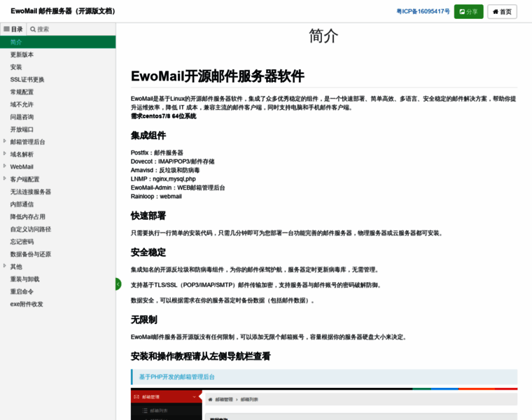Viewport: 532px width, 420px height.
Task: Open the 无法连接服务器 page
Action: point(31,192)
